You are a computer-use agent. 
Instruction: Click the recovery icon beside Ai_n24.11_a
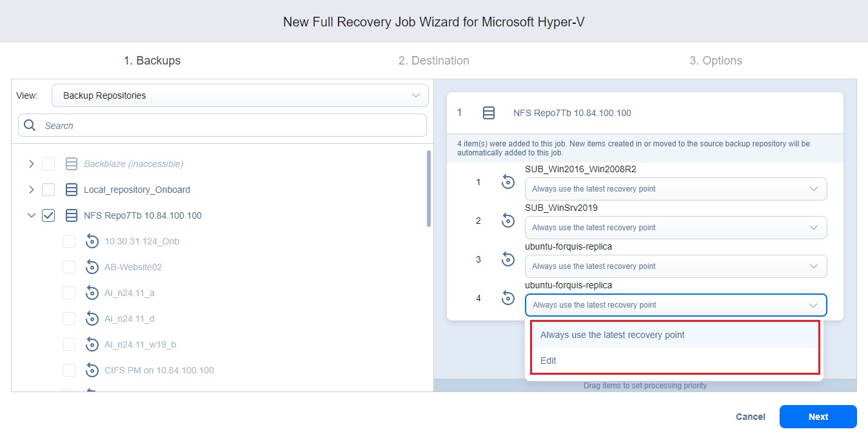tap(92, 293)
